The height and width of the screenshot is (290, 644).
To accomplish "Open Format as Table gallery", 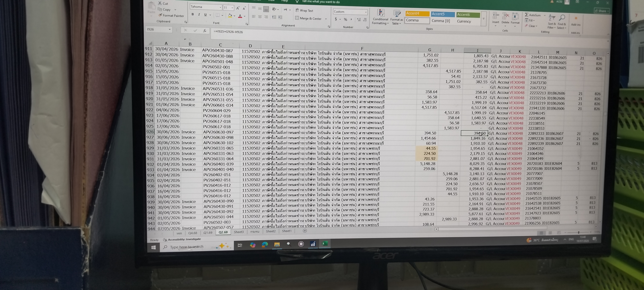I will click(x=397, y=17).
